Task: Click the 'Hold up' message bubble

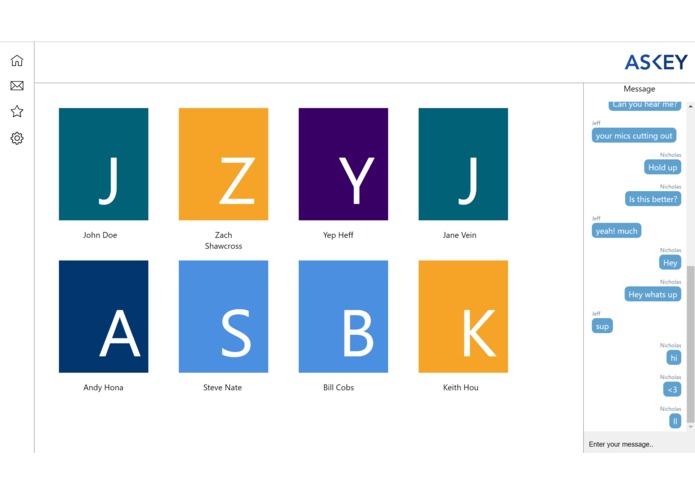Action: (663, 167)
